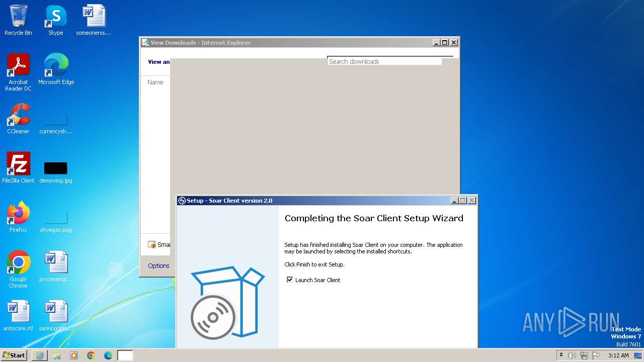This screenshot has width=644, height=362.
Task: Select the antiscore.rtf document icon
Action: tap(18, 316)
